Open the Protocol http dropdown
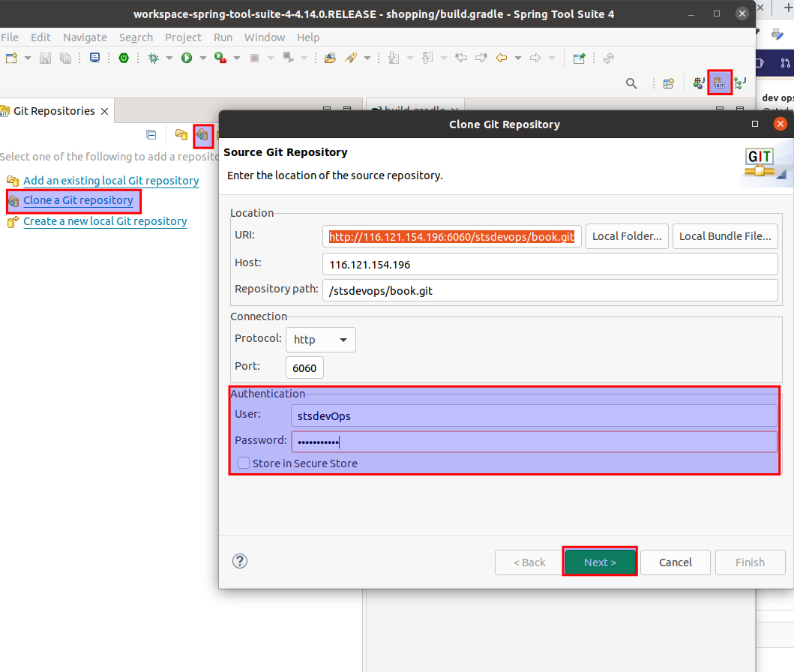This screenshot has height=672, width=794. tap(321, 340)
